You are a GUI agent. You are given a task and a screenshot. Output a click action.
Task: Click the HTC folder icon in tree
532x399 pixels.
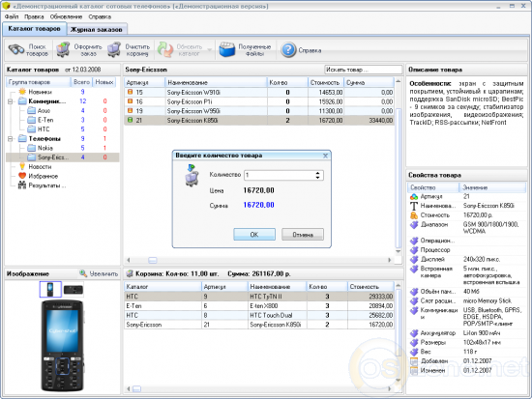(32, 128)
